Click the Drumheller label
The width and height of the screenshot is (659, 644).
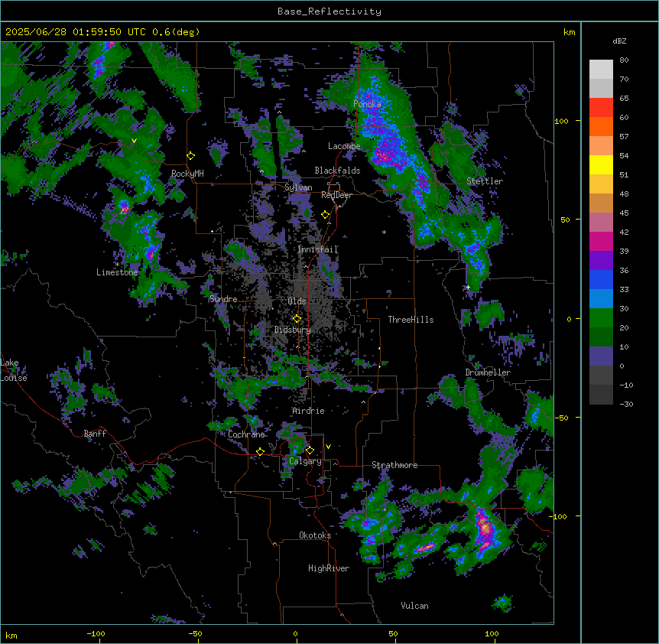click(x=488, y=372)
